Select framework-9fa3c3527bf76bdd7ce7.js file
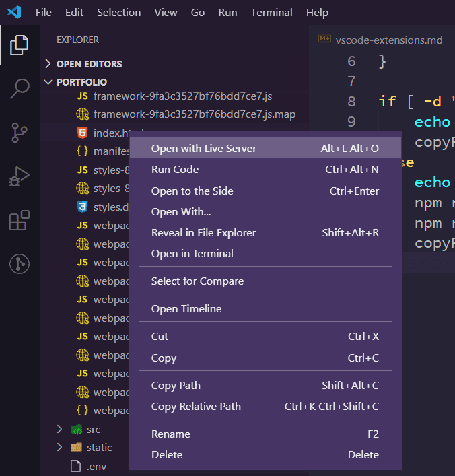Image resolution: width=455 pixels, height=476 pixels. [182, 96]
